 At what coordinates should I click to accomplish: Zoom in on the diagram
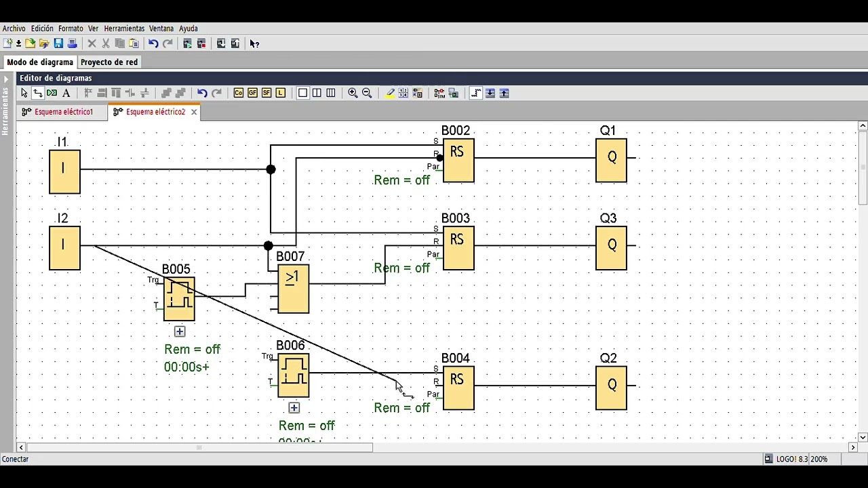coord(353,93)
